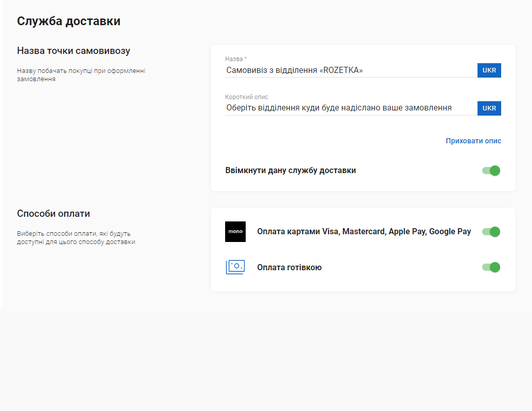Turn off the 'Оплата готівкою' toggle

click(x=491, y=267)
